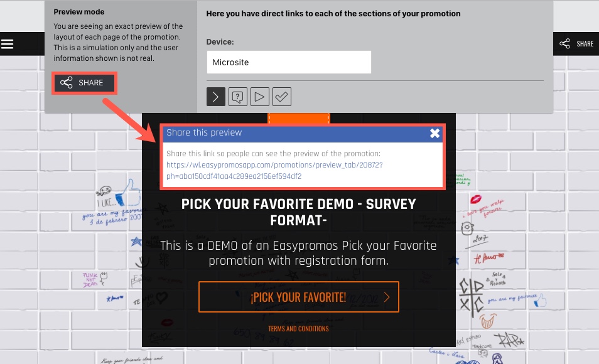Open the easypromosapp preview link
Viewport: 599px width, 364px height.
[x=274, y=170]
